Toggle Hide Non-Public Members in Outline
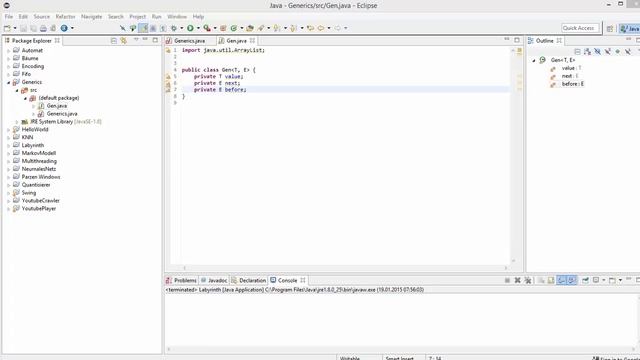 [618, 51]
